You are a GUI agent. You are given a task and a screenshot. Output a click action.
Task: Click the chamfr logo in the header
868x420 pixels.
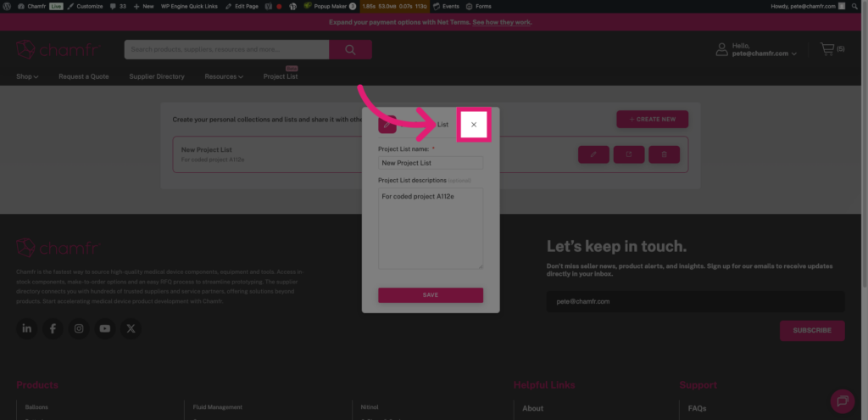point(58,49)
